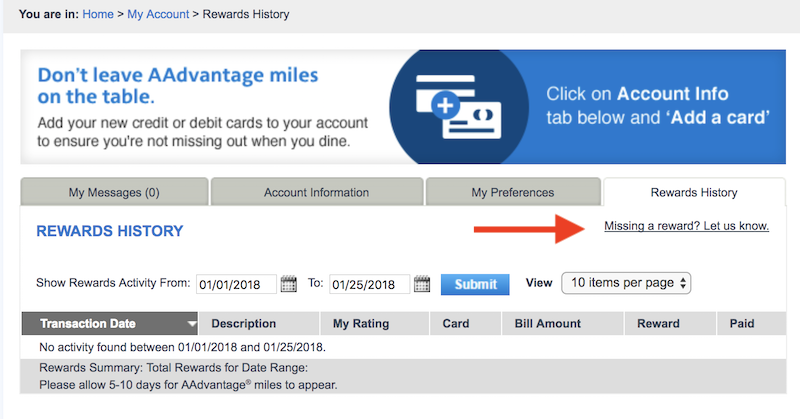Click 'Add your new credit or debit cards' text

tap(203, 132)
